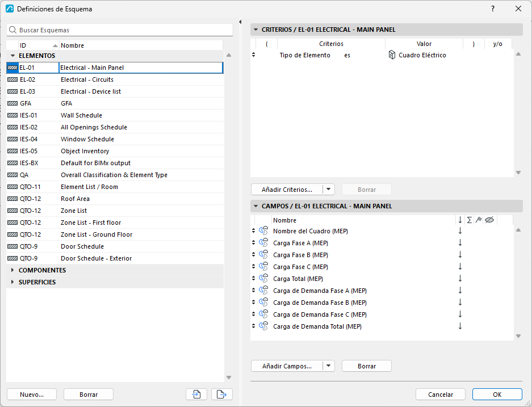Click the Cancelar button

441,395
